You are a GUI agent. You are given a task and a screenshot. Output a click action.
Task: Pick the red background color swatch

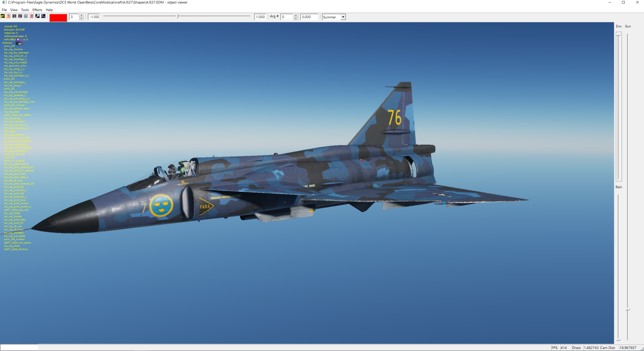(58, 17)
